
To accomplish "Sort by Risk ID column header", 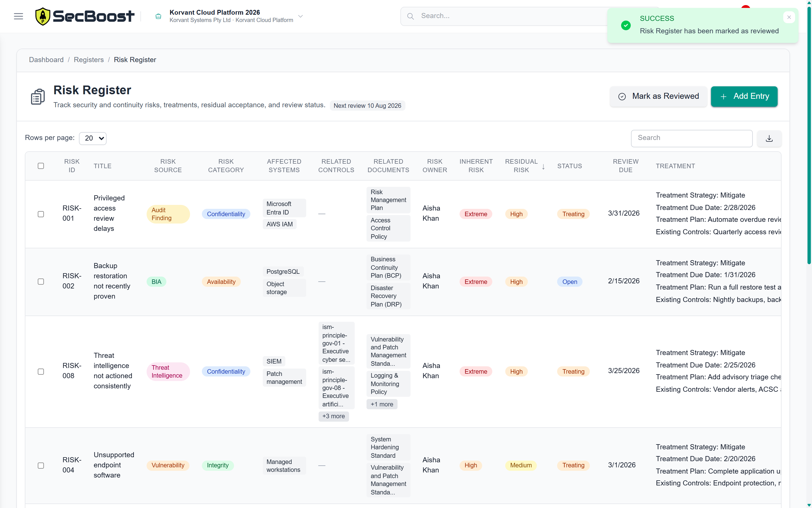I will (72, 166).
